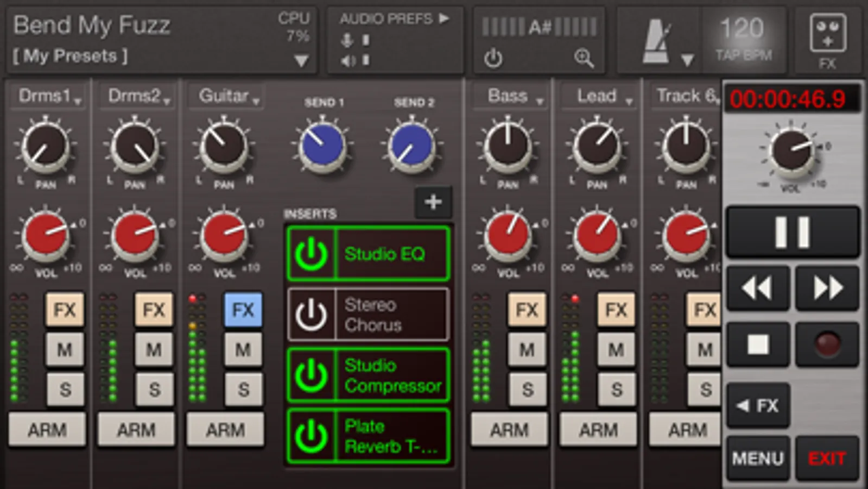This screenshot has height=489, width=868.
Task: Enable the Stereo Chorus insert power
Action: click(x=311, y=315)
